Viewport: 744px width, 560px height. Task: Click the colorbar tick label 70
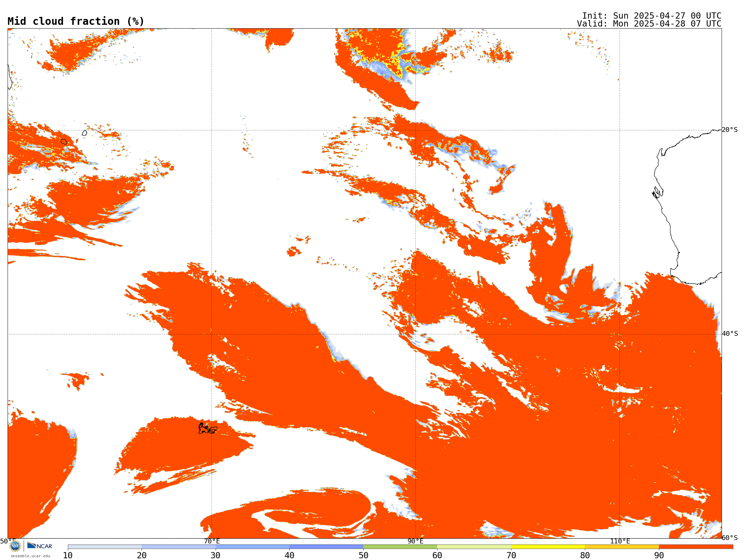tap(511, 556)
